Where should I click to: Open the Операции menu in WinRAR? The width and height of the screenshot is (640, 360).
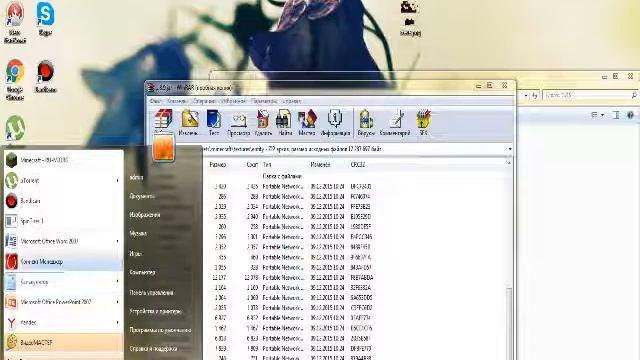coord(204,101)
